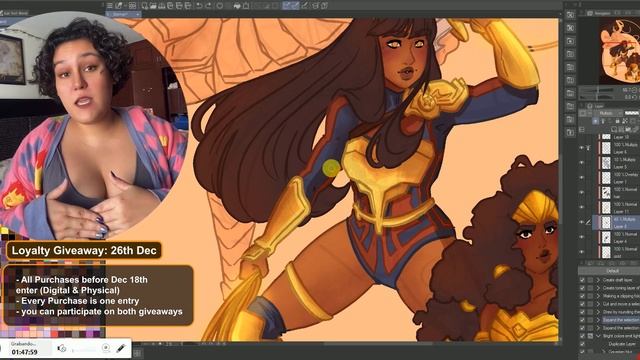
Task: Click the Navigator zoom slider
Action: 597,90
